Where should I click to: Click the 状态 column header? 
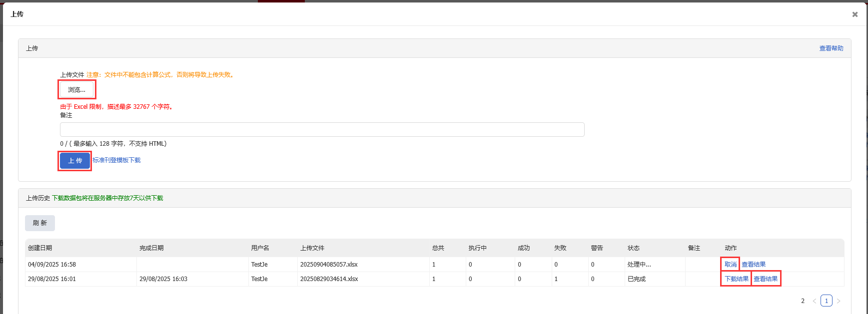(633, 248)
